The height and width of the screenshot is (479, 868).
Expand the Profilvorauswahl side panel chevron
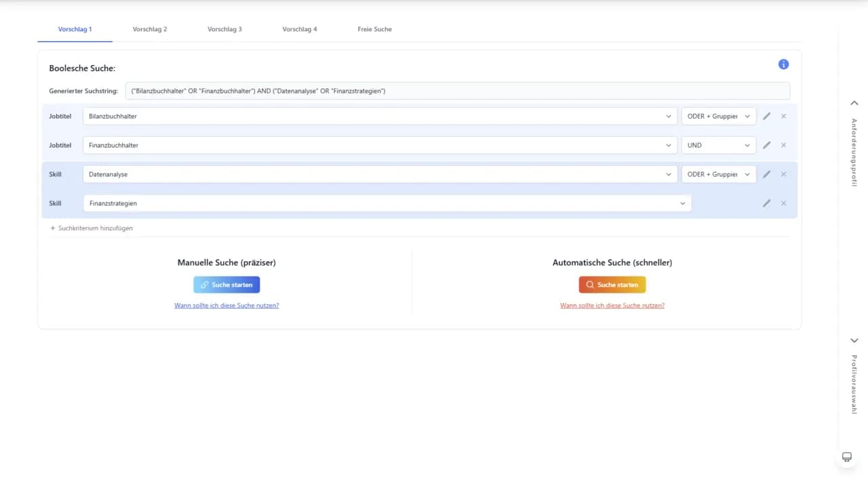pos(854,340)
